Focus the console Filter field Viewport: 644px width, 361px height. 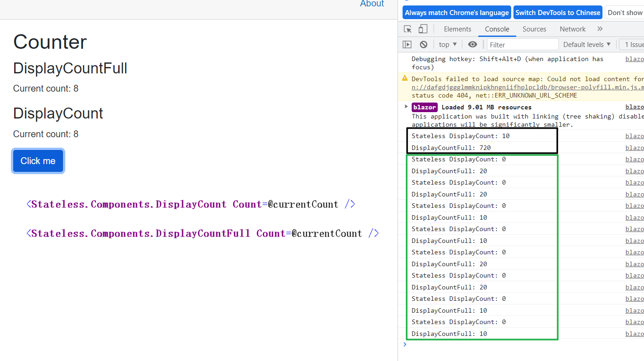tap(523, 44)
